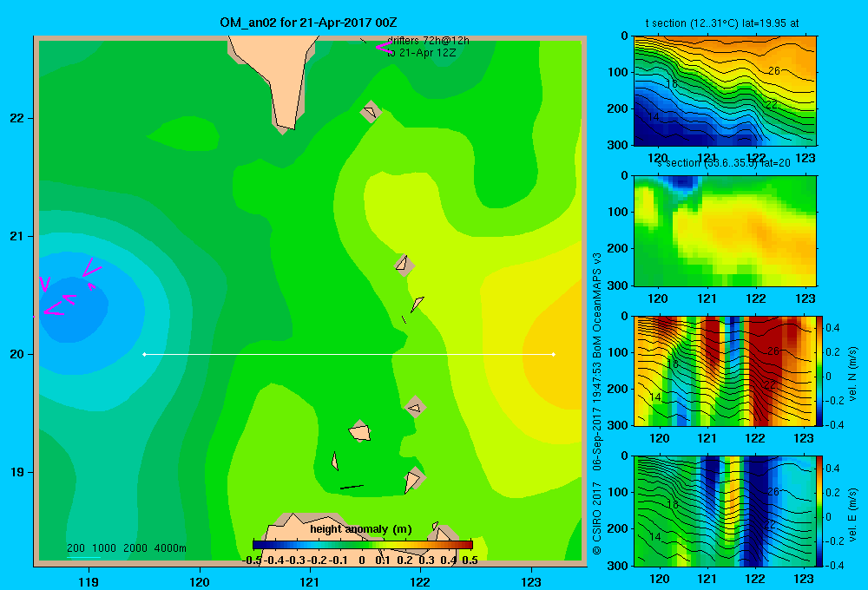The image size is (868, 590).
Task: Open the northward velocity section plot
Action: [x=725, y=370]
